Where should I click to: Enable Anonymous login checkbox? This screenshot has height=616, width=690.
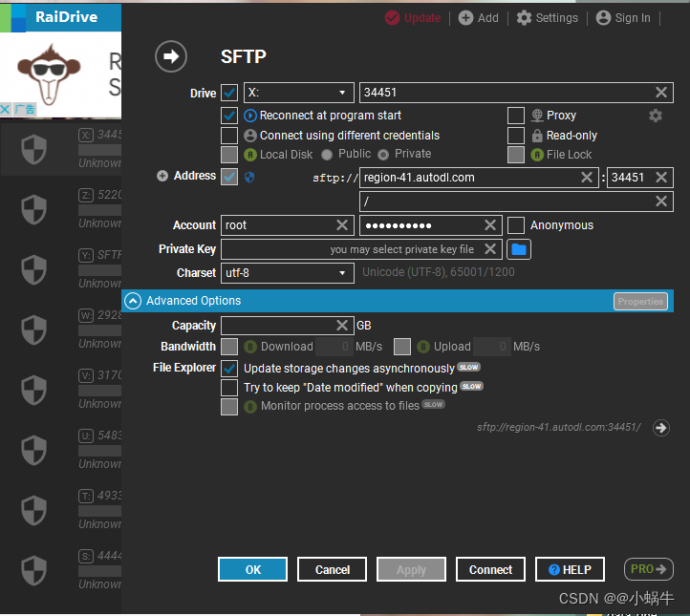[x=516, y=225]
